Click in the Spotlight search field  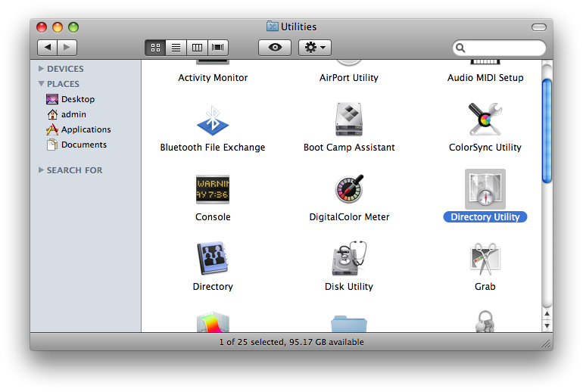click(505, 48)
